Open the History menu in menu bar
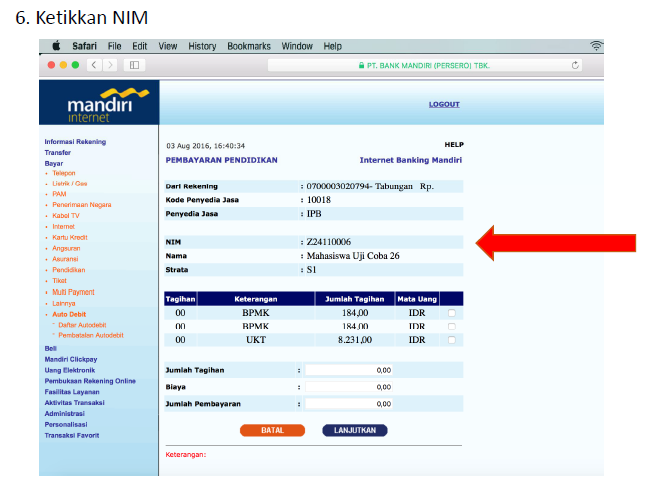Viewport: 655px width, 504px height. 202,46
